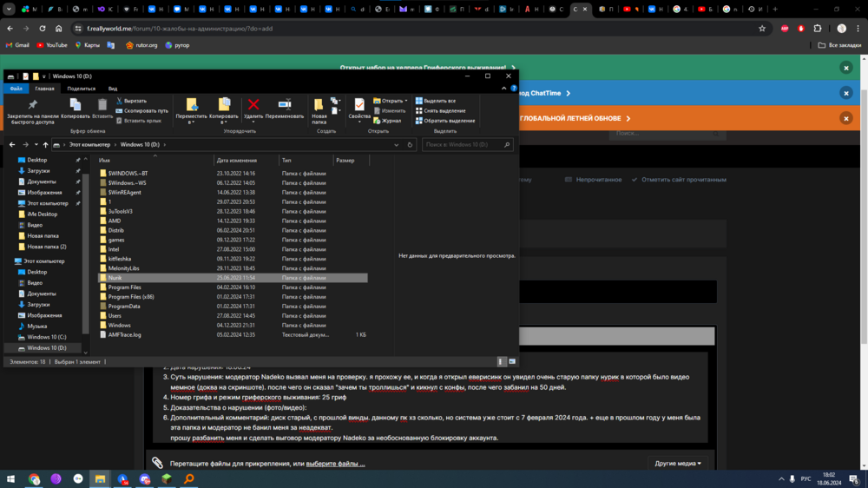This screenshot has width=868, height=488.
Task: Select 'Музыка' in navigation pane
Action: [x=37, y=326]
